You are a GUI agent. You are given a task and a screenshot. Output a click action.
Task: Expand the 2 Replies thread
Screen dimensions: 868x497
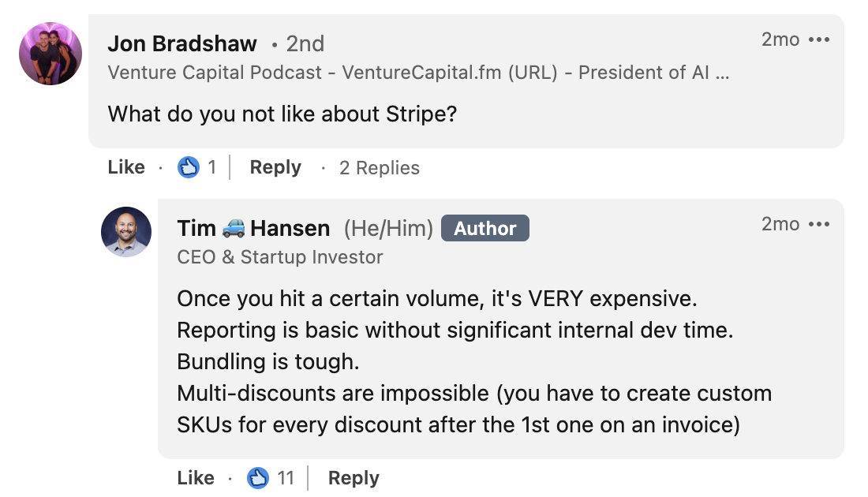[x=380, y=168]
